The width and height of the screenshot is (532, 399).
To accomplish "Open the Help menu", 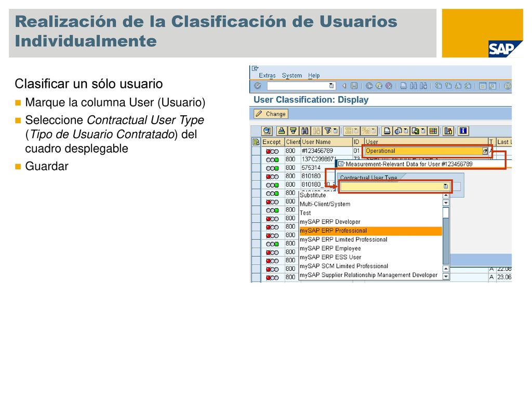I will coord(314,75).
